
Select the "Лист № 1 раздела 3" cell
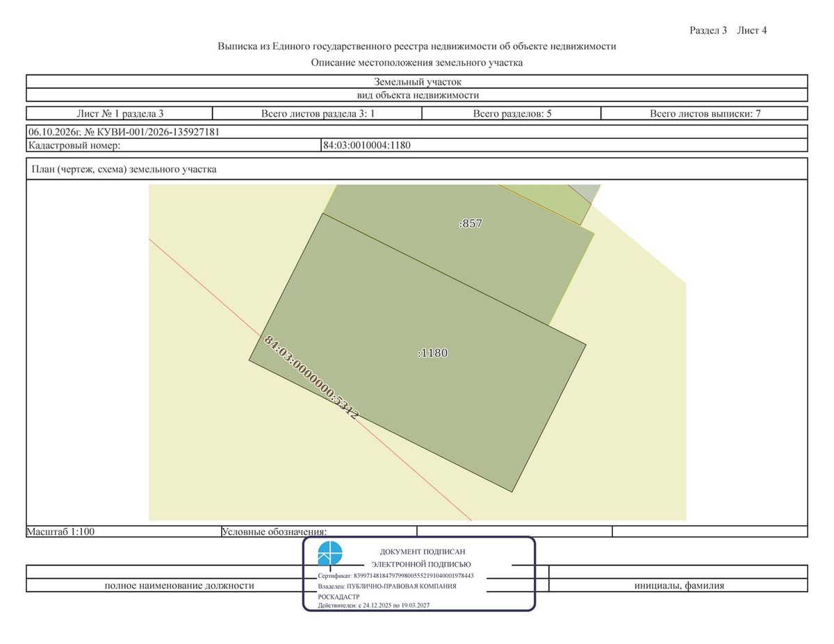[120, 113]
